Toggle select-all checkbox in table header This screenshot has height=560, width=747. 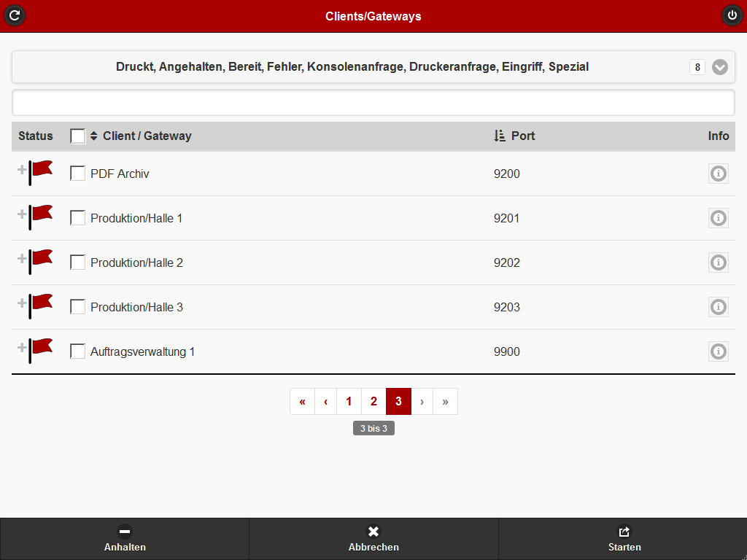[77, 136]
